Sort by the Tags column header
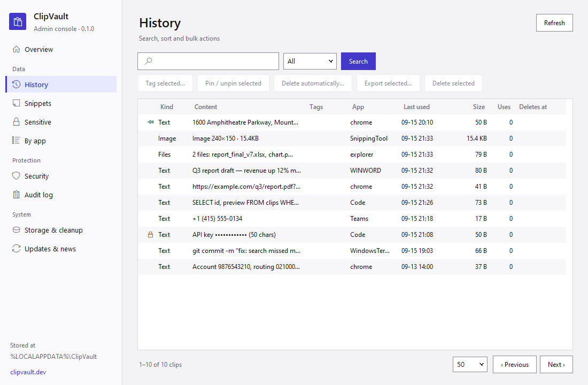588x385 pixels. click(316, 107)
